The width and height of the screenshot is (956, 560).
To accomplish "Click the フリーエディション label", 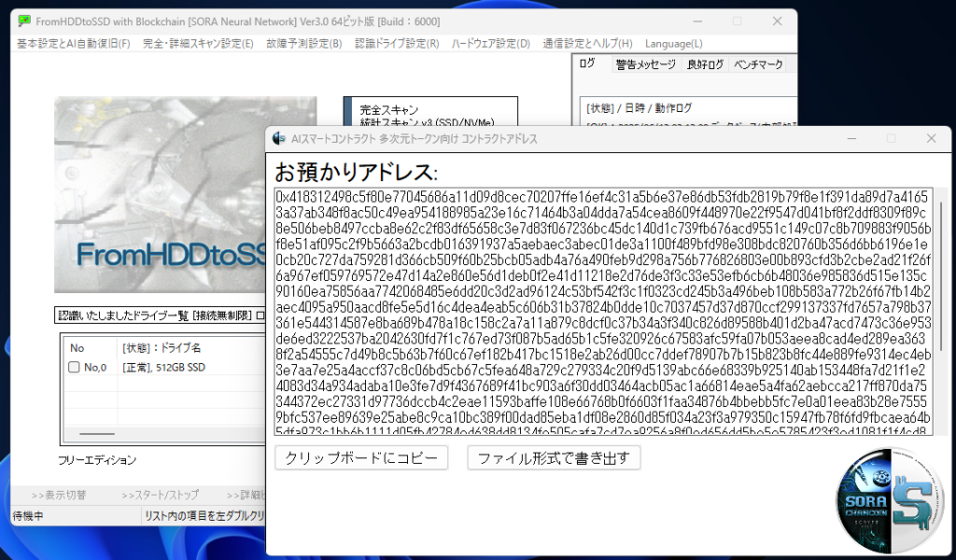I will pos(97,460).
